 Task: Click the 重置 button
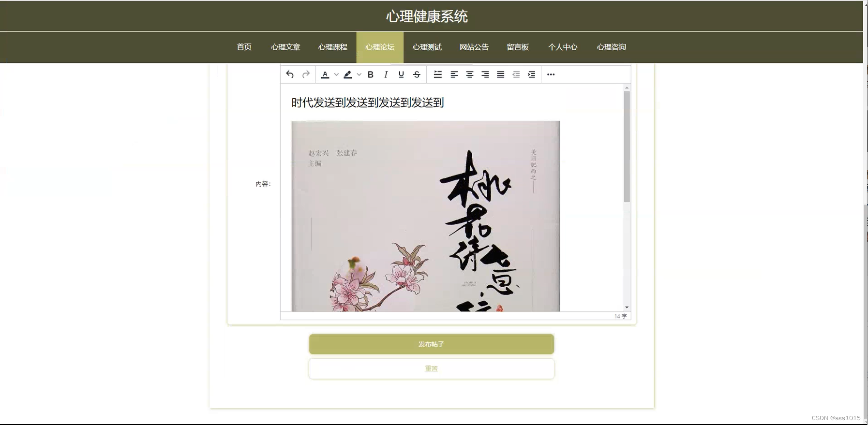point(432,368)
